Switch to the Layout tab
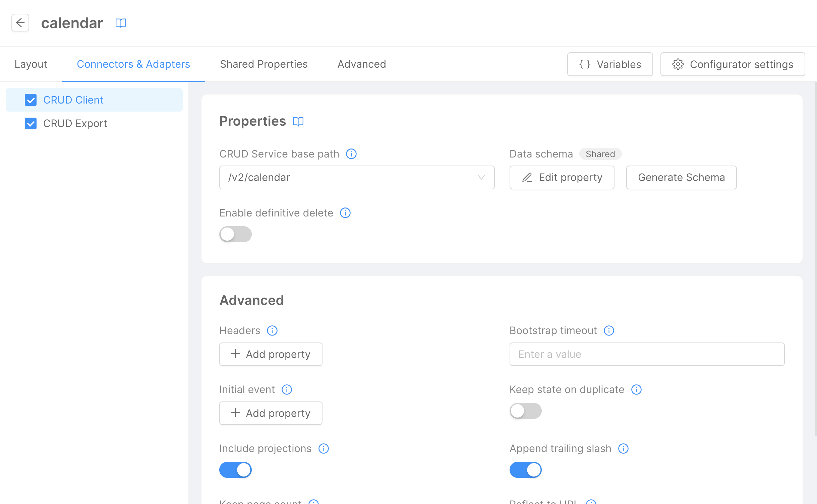 (x=31, y=64)
